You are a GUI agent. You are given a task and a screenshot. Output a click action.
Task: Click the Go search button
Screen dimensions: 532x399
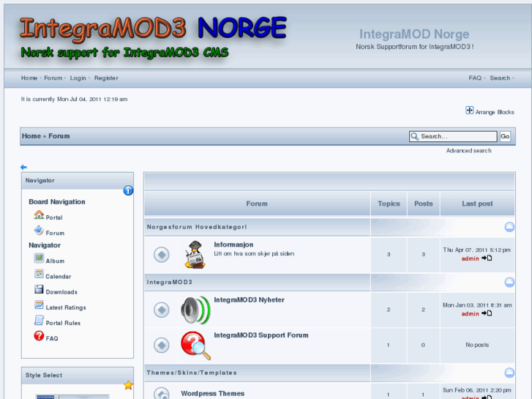505,136
